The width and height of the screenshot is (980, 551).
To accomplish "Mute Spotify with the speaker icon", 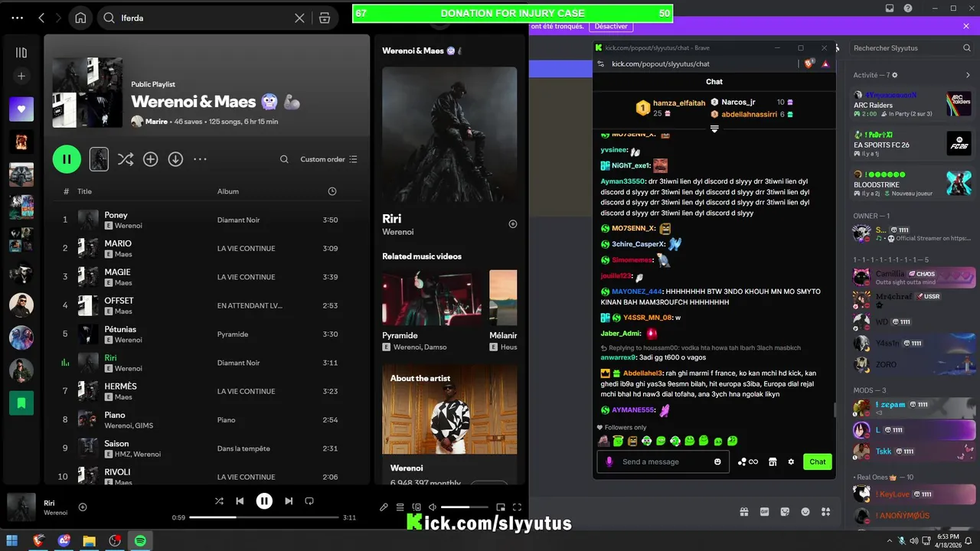I will pyautogui.click(x=433, y=507).
